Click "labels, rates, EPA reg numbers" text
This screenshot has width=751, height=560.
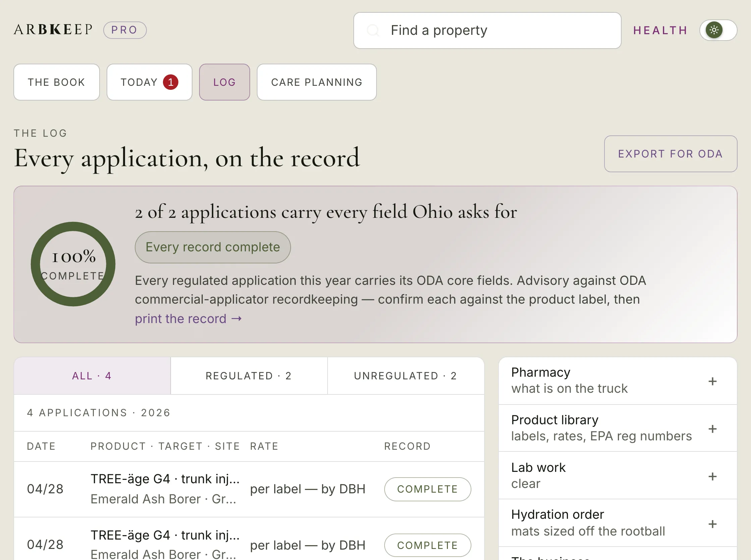(x=601, y=436)
